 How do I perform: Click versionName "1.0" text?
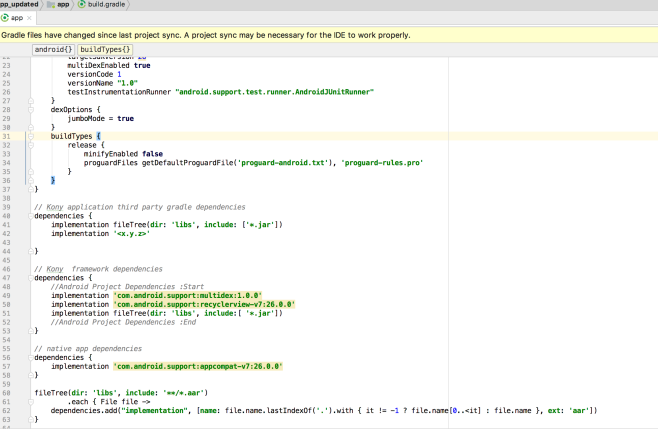102,83
